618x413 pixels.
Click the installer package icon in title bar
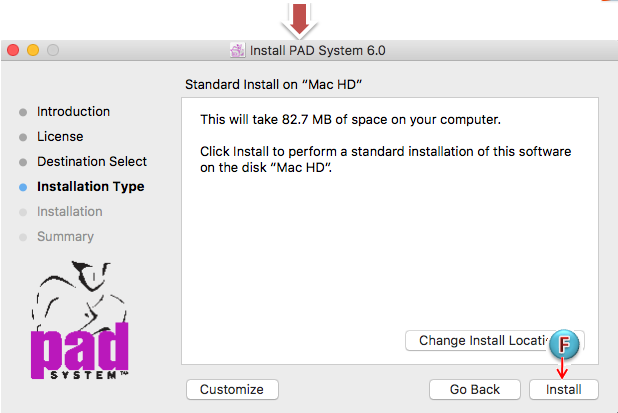pyautogui.click(x=237, y=50)
